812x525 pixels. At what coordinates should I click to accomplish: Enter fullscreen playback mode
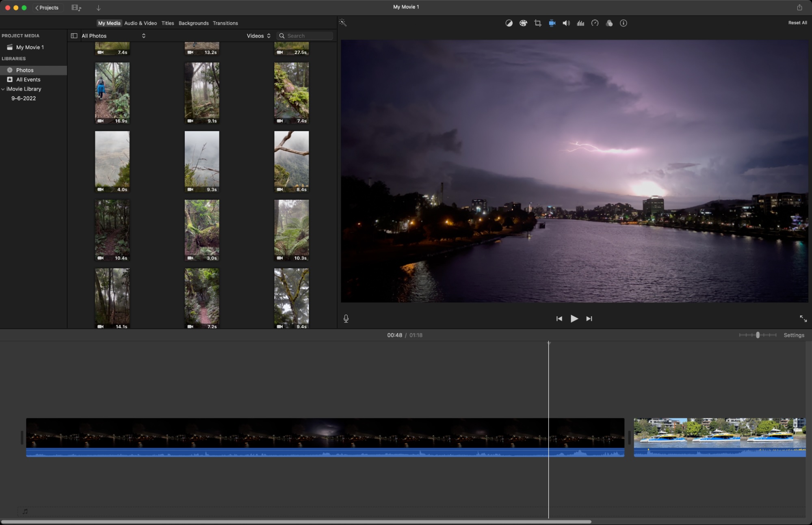click(x=803, y=319)
